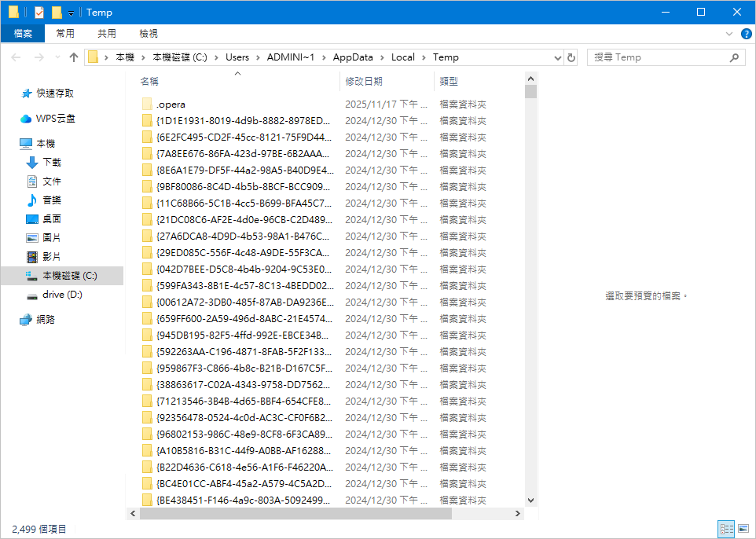The image size is (756, 539).
Task: Expand the ribbon with the chevron arrow
Action: 729,34
